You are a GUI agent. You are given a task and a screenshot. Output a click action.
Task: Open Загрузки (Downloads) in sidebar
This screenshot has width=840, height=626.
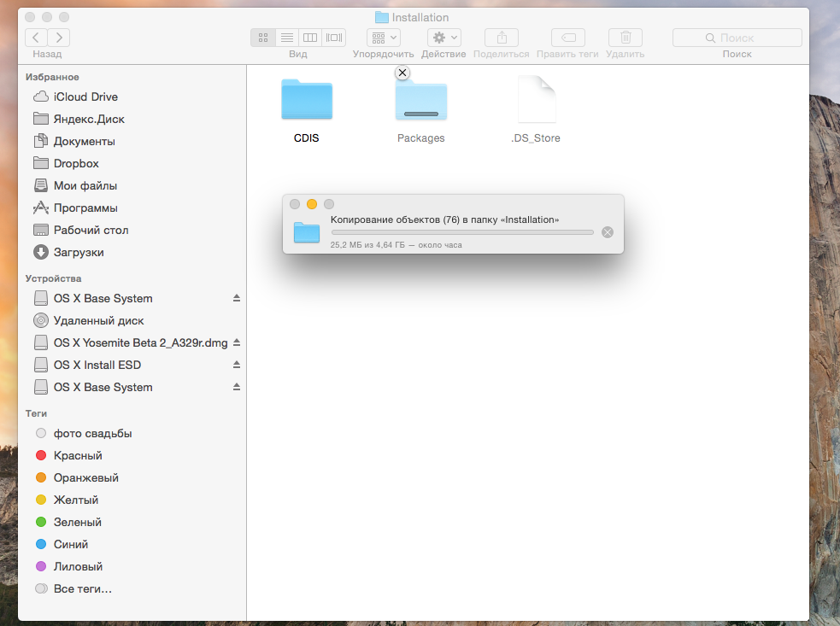click(78, 252)
